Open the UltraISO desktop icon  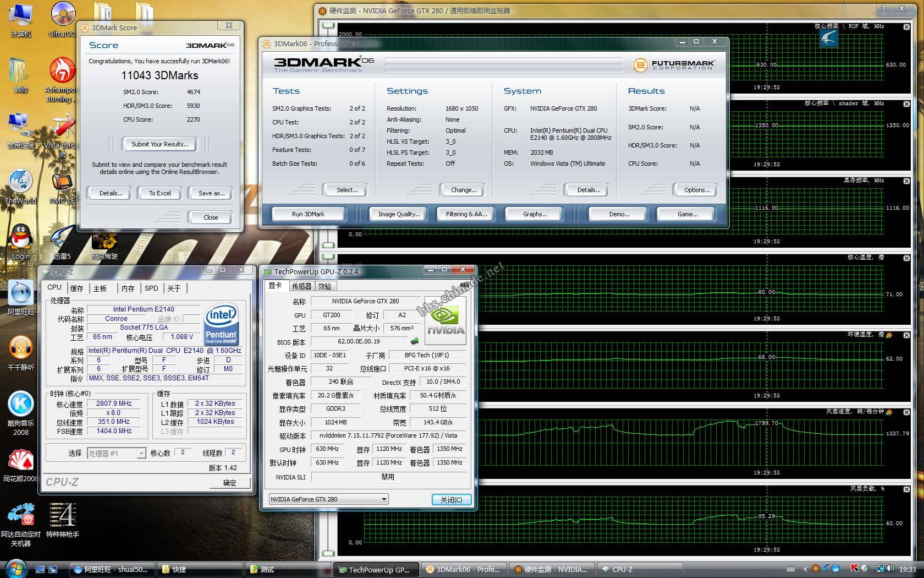pyautogui.click(x=62, y=20)
